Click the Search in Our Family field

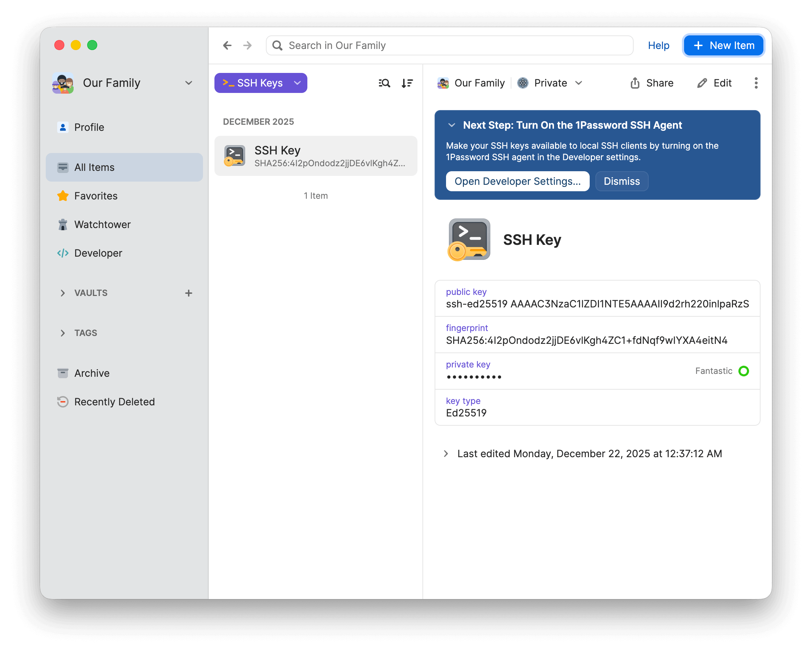pyautogui.click(x=449, y=46)
